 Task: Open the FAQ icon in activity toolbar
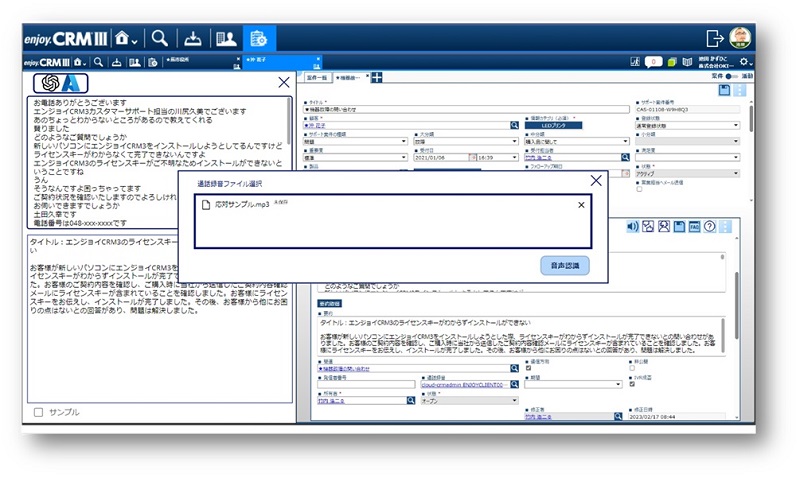point(694,227)
